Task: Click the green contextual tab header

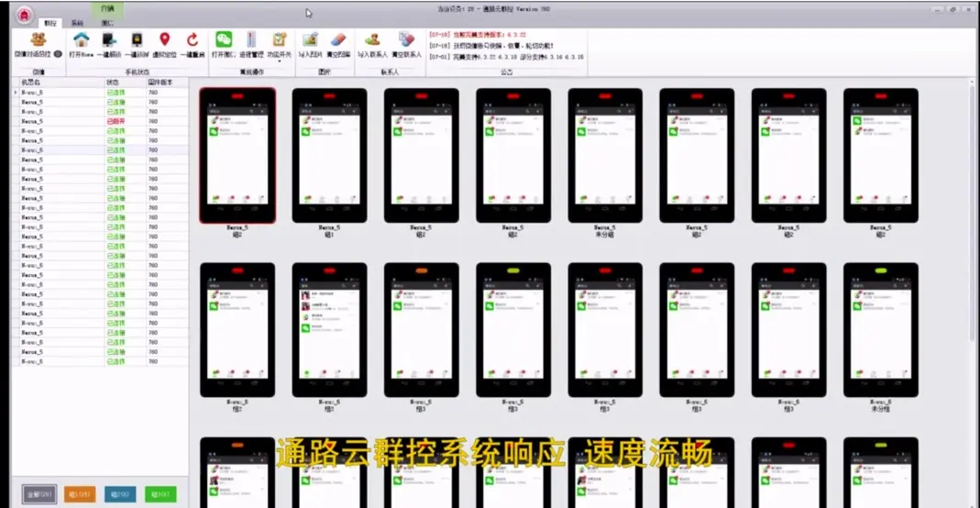Action: pos(107,9)
